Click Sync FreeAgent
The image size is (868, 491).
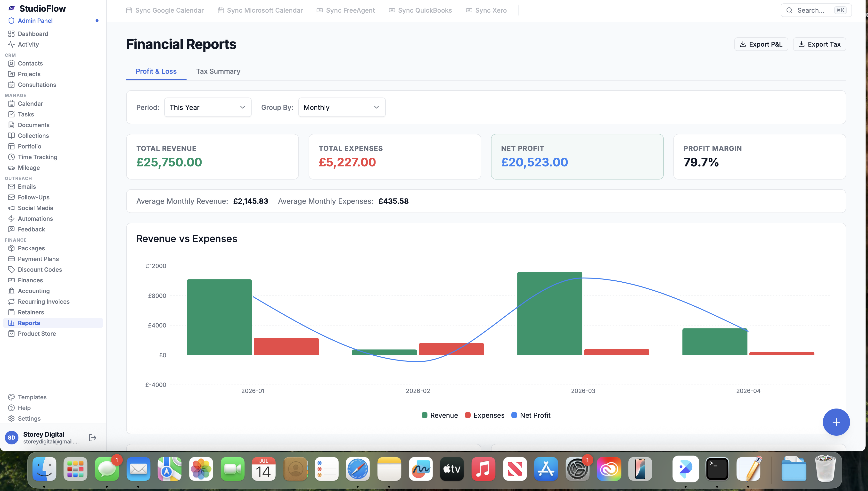pos(346,10)
